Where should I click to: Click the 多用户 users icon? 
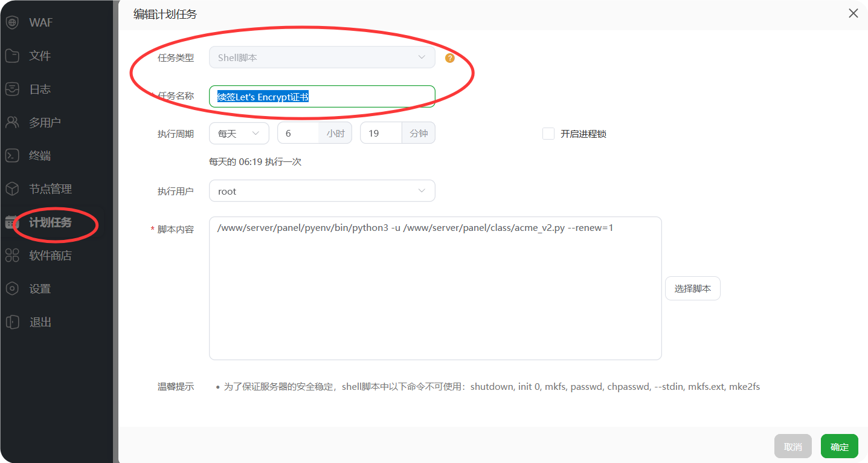click(x=12, y=122)
